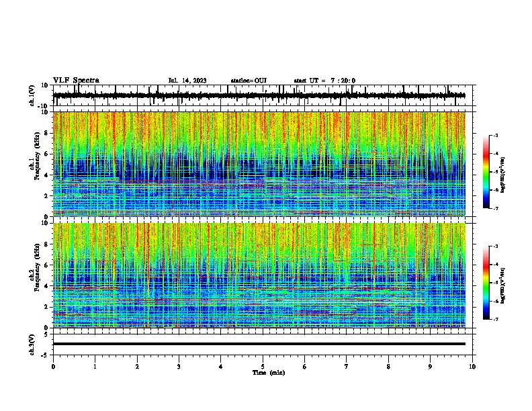Screen dimensions: 532x411
Task: Click time axis tick label '10'
Action: (472, 367)
